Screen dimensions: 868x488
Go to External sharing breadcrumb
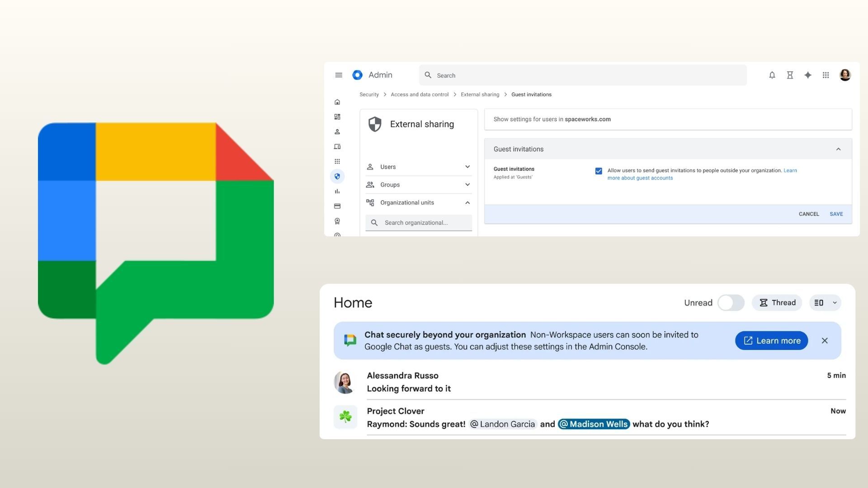pos(480,94)
